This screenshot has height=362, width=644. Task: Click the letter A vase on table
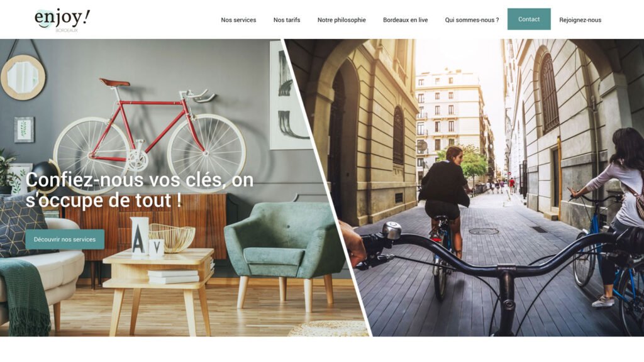click(x=140, y=236)
